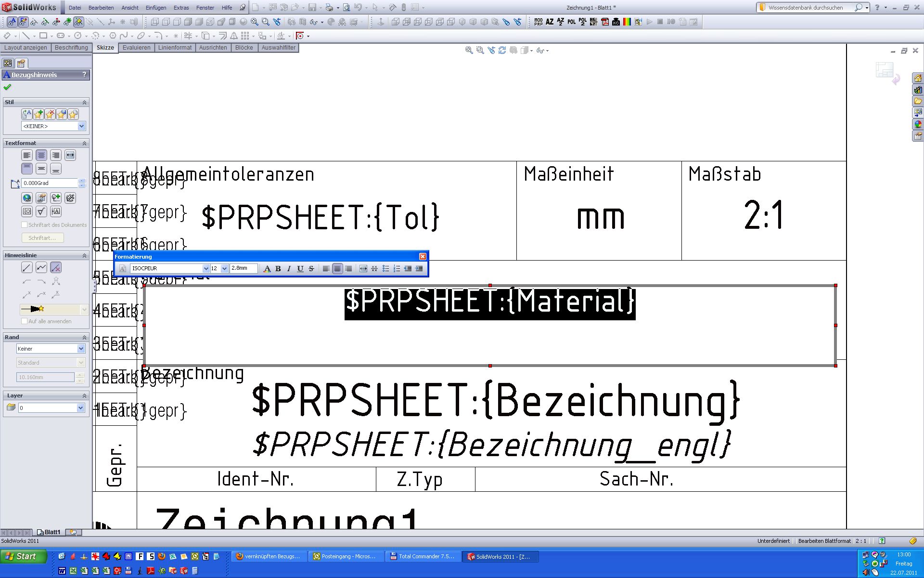Open the Rand Keiner dropdown
Viewport: 924px width, 578px height.
(81, 349)
